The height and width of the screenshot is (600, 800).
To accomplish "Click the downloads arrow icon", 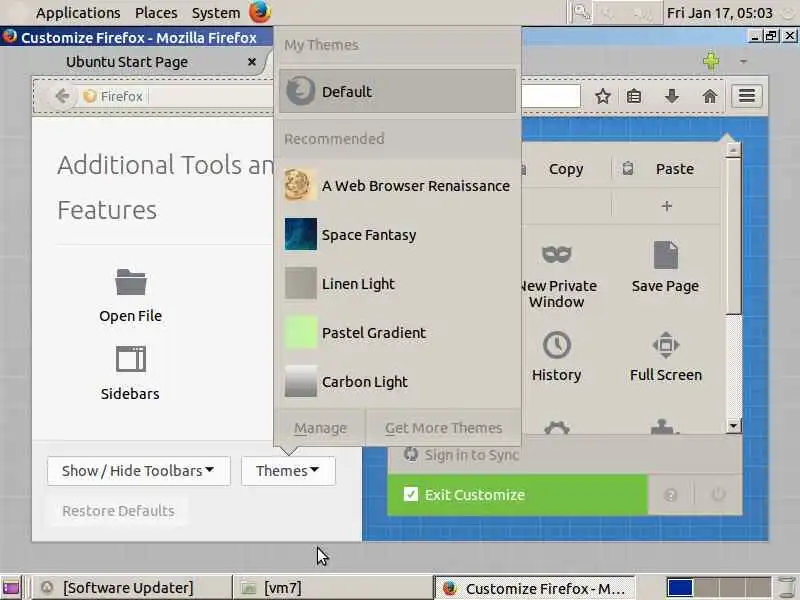I will coord(672,96).
